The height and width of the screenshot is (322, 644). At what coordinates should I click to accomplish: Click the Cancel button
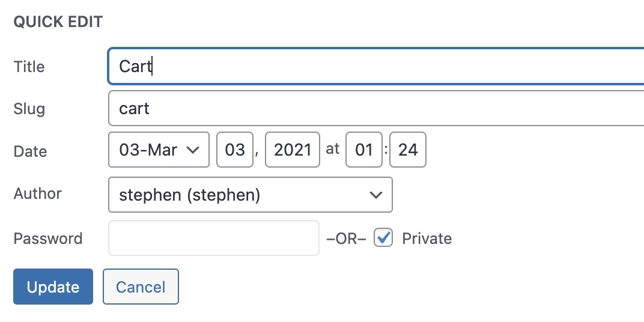[141, 287]
